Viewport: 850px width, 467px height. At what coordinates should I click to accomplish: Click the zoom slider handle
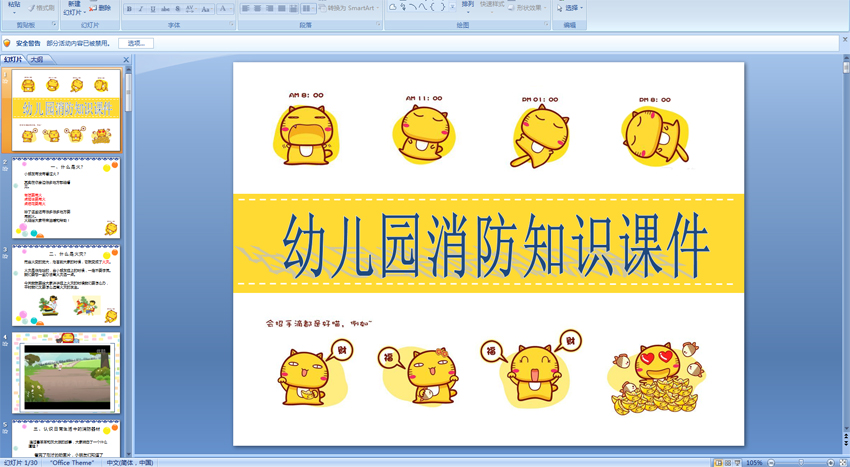pos(802,463)
